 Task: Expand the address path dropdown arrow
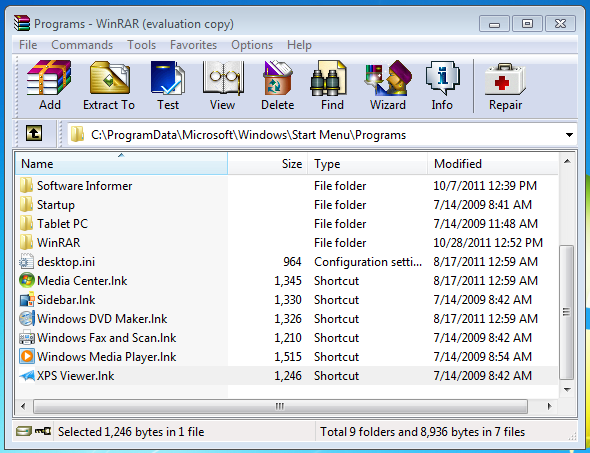coord(569,135)
